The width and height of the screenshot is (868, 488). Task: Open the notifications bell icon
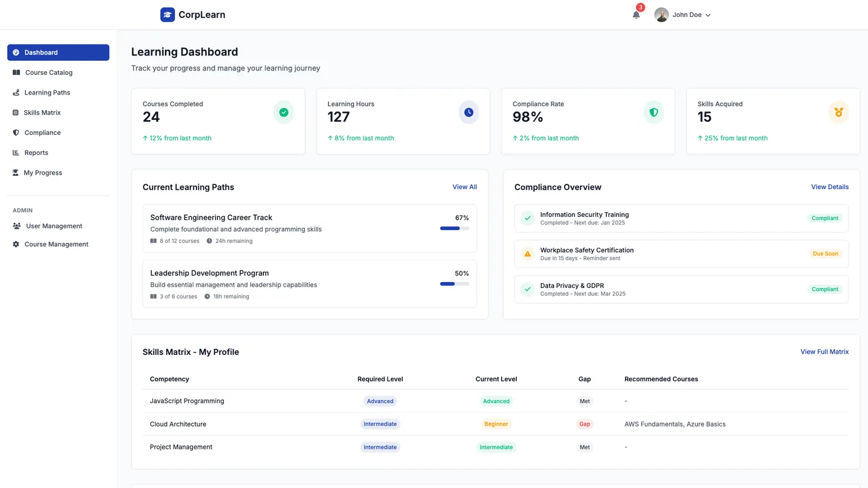636,14
